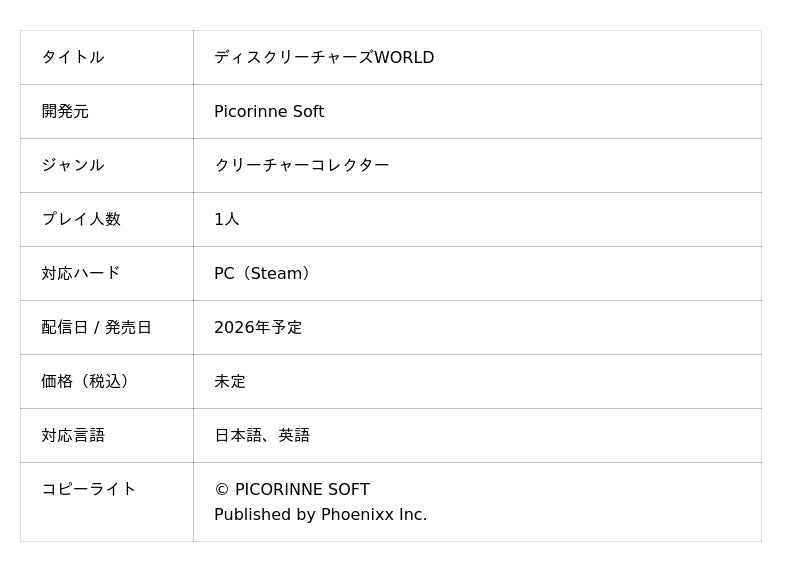
Task: Click the 価格（税込）label cell
Action: [x=88, y=381]
